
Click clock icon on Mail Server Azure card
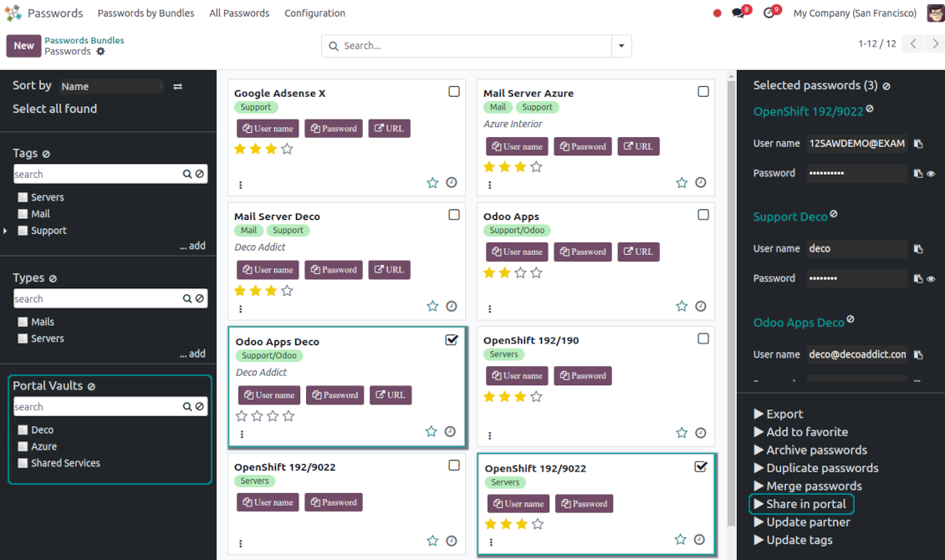tap(701, 182)
